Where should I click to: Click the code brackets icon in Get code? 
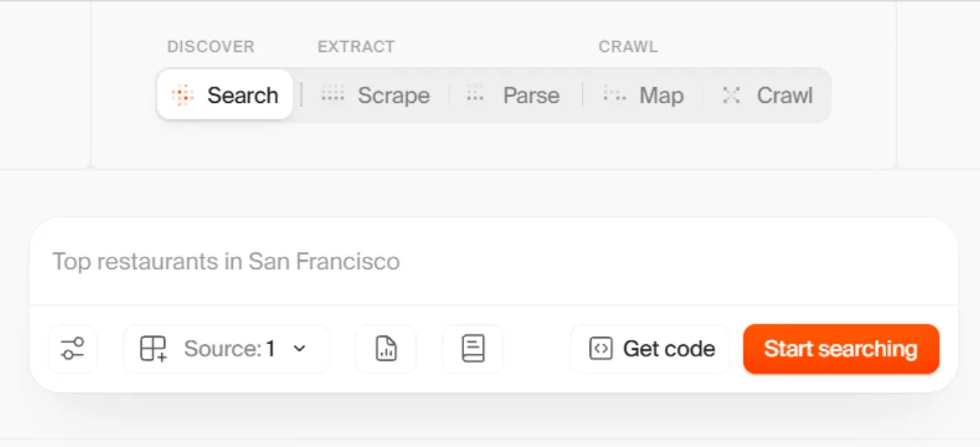click(x=600, y=349)
